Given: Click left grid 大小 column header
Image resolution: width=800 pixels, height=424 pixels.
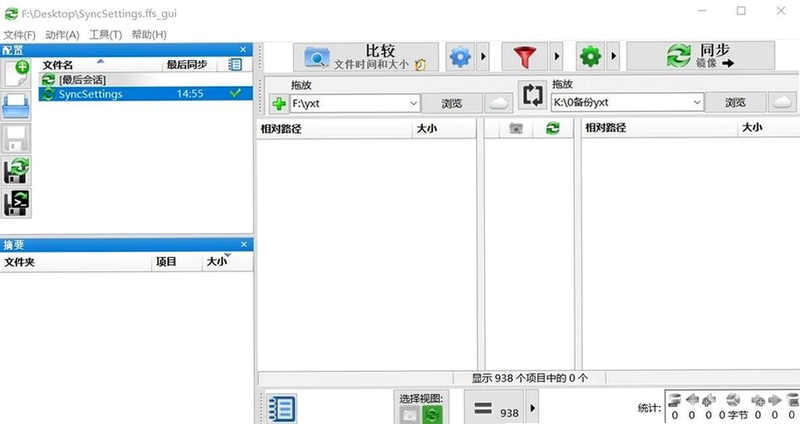Looking at the screenshot, I should pyautogui.click(x=444, y=129).
